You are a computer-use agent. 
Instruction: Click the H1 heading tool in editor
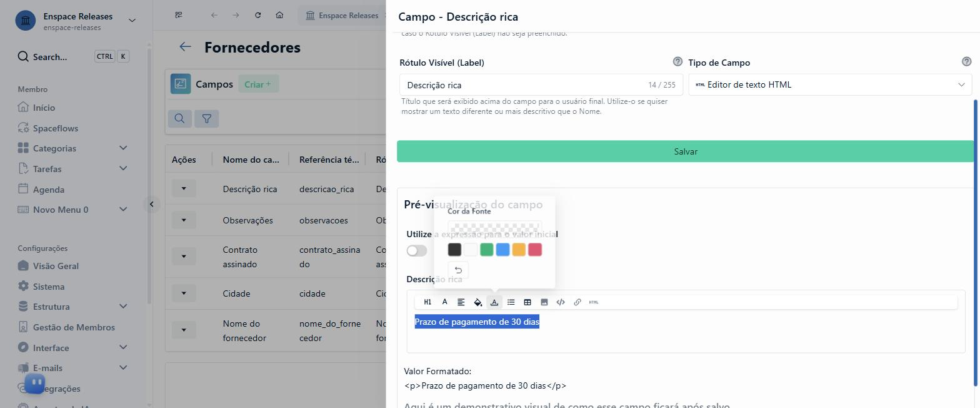(x=427, y=302)
